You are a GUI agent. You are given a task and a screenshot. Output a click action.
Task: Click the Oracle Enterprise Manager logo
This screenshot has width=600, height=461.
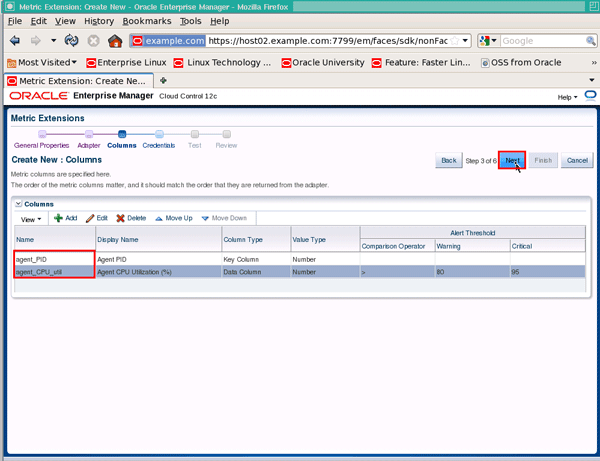[81, 96]
